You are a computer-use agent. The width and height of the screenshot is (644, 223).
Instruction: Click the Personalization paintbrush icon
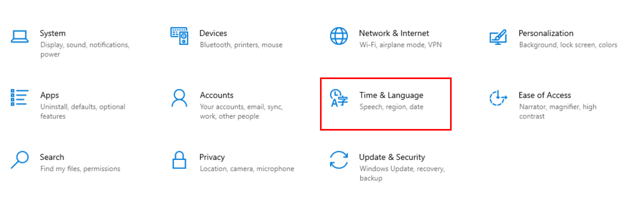(x=498, y=37)
